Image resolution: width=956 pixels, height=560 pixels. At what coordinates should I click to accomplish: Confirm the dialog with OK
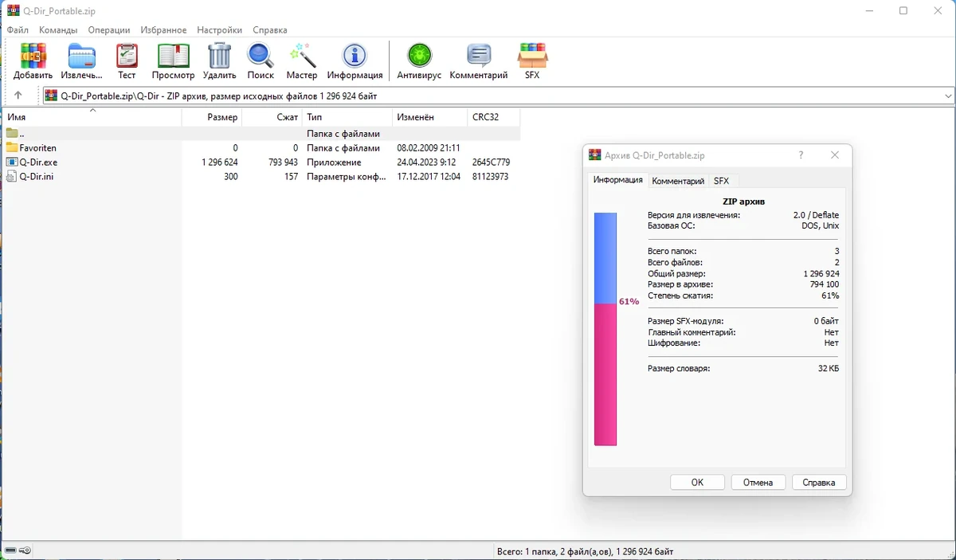click(x=697, y=483)
